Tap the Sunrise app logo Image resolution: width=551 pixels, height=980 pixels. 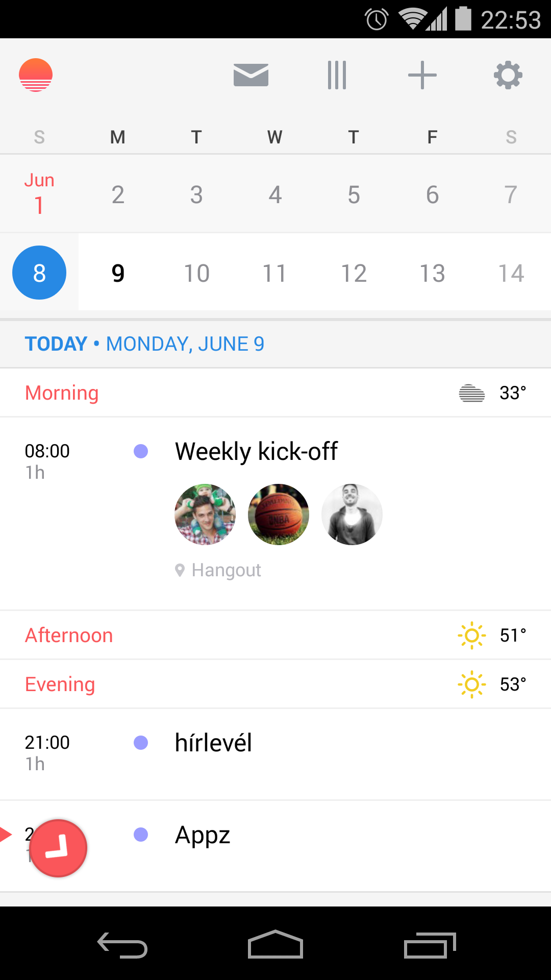[x=36, y=75]
